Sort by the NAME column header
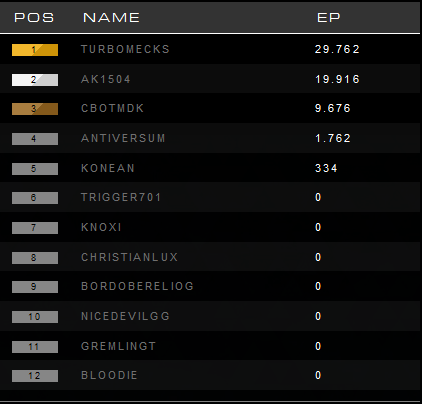 pos(111,17)
